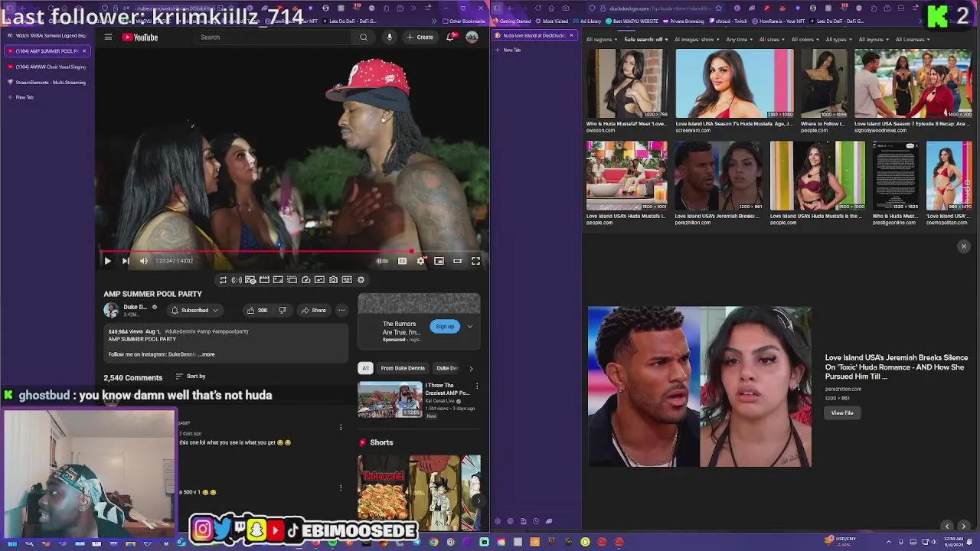This screenshot has height=551, width=980.
Task: Play the YouTube video
Action: (x=107, y=261)
